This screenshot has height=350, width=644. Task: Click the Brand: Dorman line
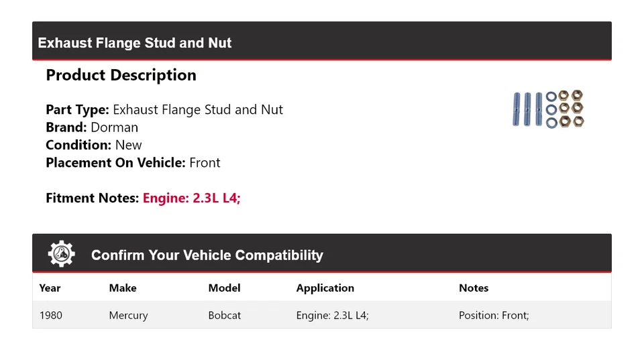click(92, 127)
